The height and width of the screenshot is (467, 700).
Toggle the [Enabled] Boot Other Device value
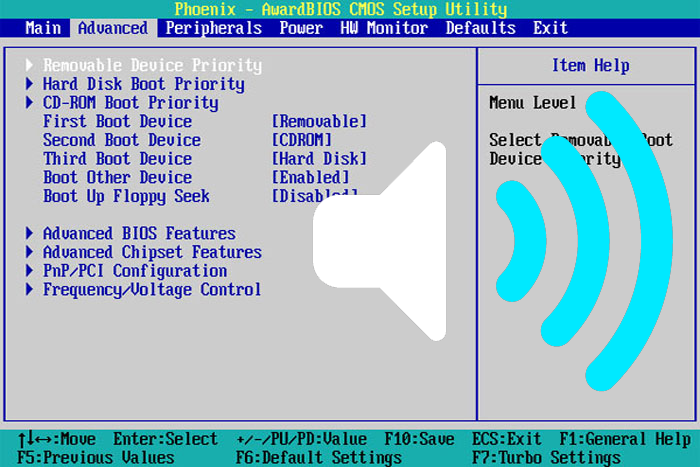(311, 178)
